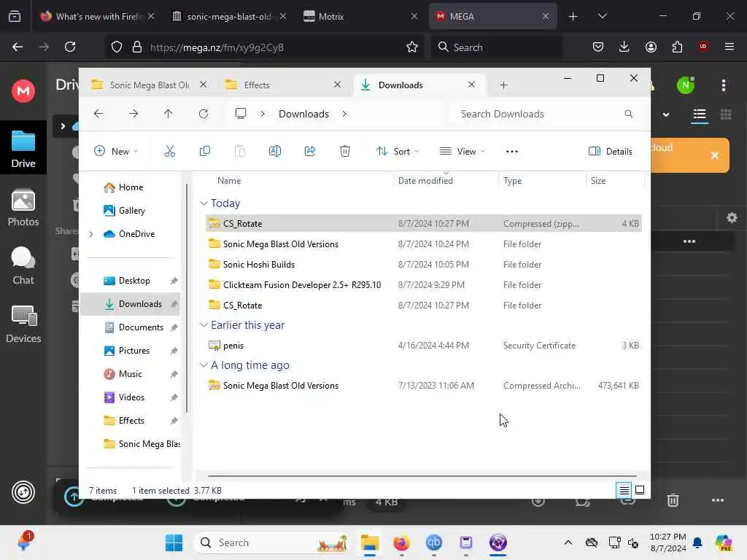Bookmark this page with the star icon
Screen dimensions: 747x560
pyautogui.click(x=412, y=47)
